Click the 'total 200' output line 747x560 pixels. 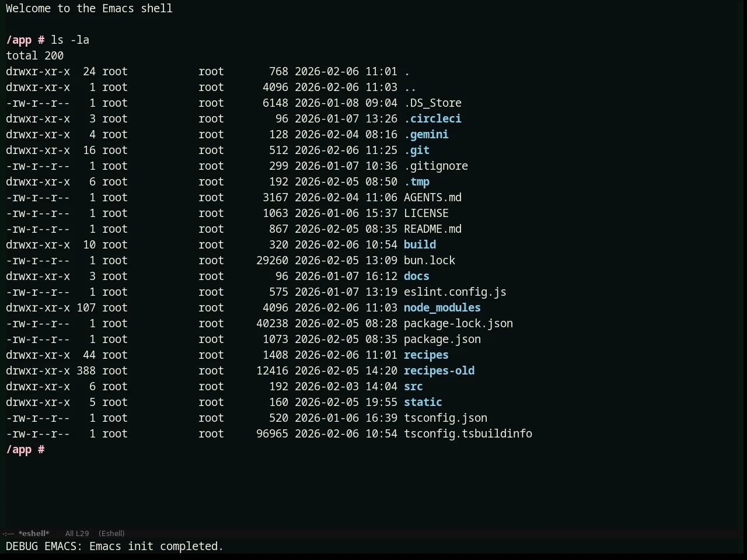pyautogui.click(x=35, y=55)
